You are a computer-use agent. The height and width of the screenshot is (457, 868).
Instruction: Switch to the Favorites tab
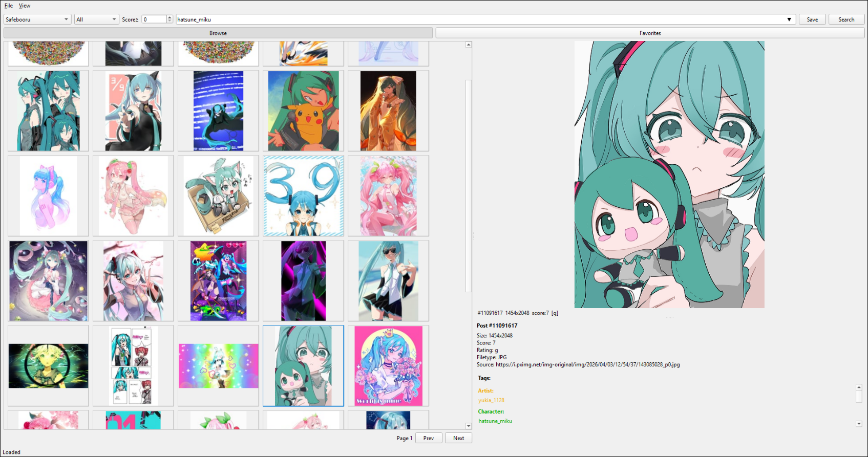[650, 33]
